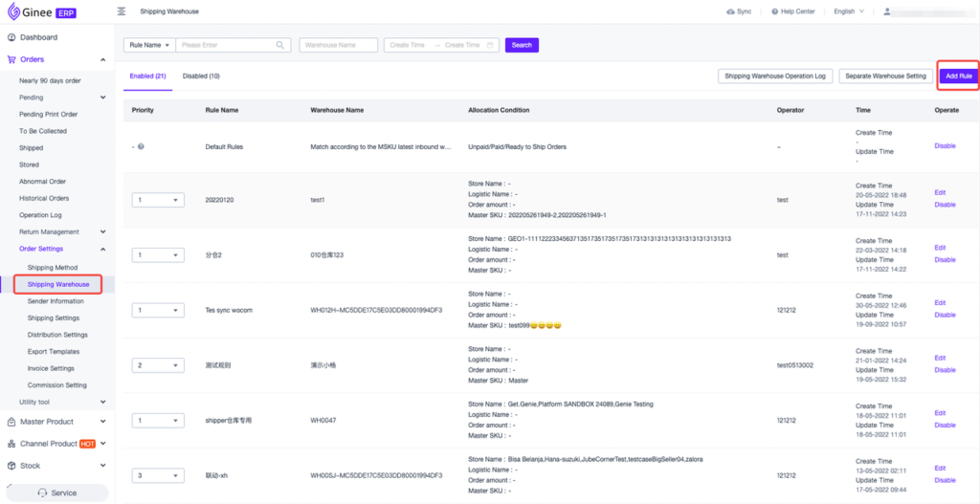Open the English language dropdown
The height and width of the screenshot is (504, 980).
pyautogui.click(x=848, y=11)
